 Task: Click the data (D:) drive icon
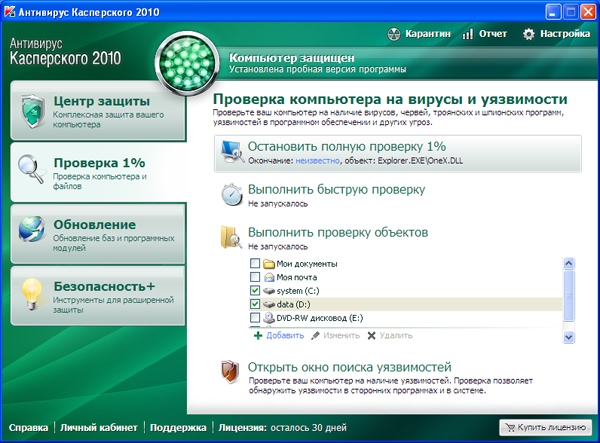pyautogui.click(x=269, y=305)
